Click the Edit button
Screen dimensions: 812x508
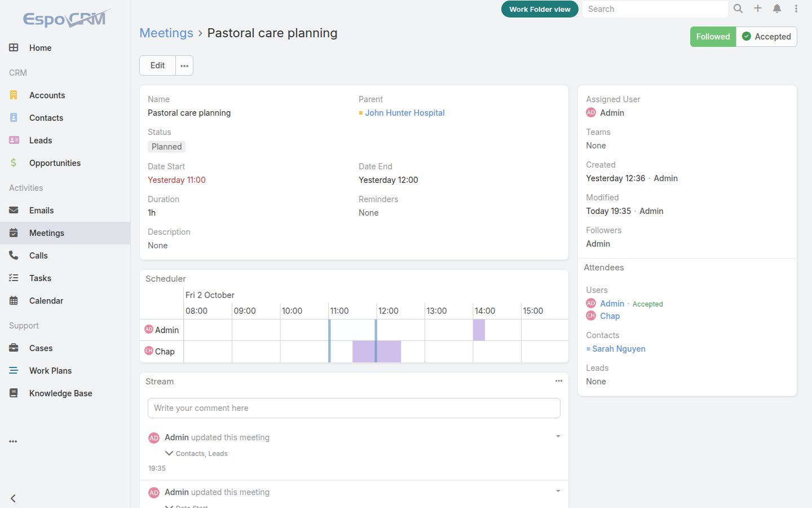(x=157, y=65)
